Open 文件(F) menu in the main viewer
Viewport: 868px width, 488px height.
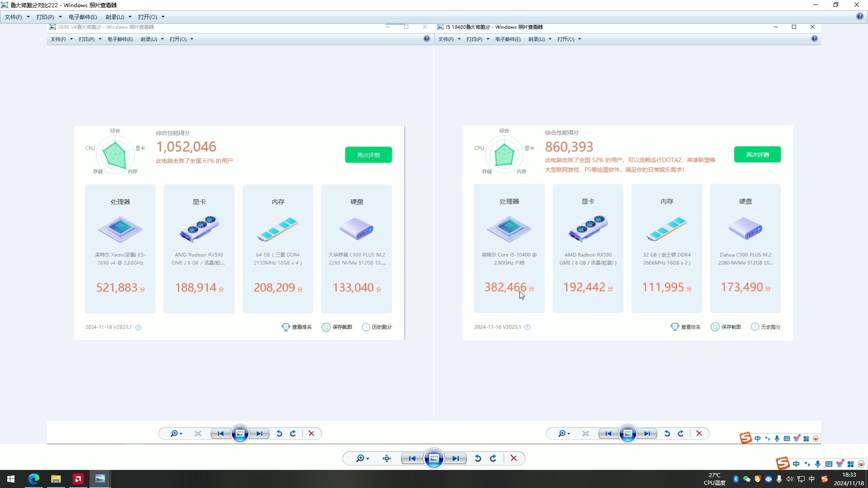click(13, 17)
